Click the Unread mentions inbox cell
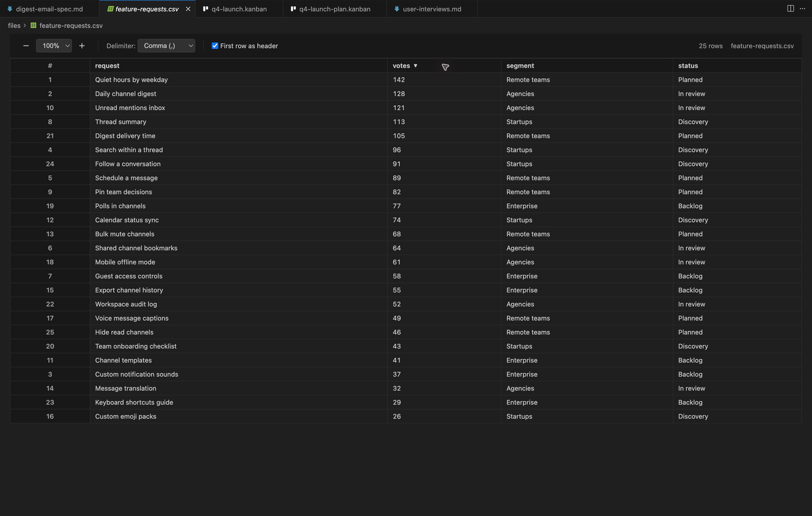Screen dimensions: 812x516 (239, 108)
